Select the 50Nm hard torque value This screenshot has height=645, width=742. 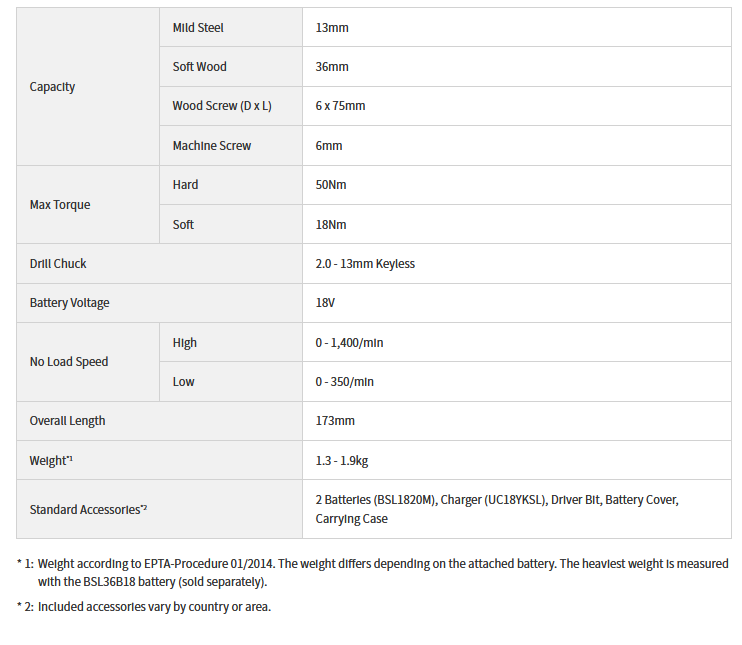(x=331, y=185)
